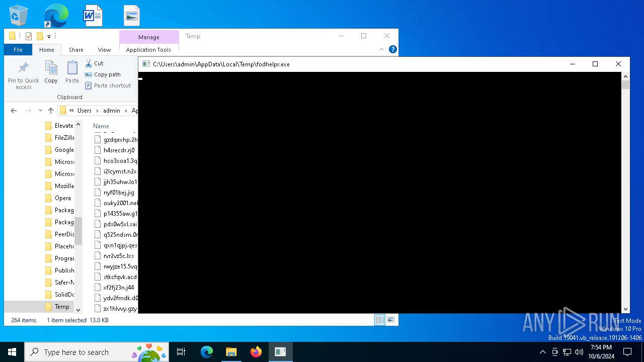Go back with the Explorer back arrow
Viewport: 644px width, 362px height.
pos(14,111)
